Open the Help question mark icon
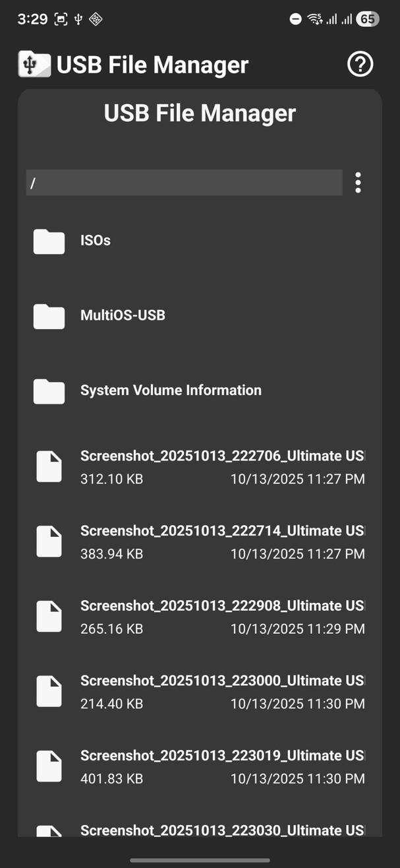Viewport: 400px width, 868px height. click(360, 64)
